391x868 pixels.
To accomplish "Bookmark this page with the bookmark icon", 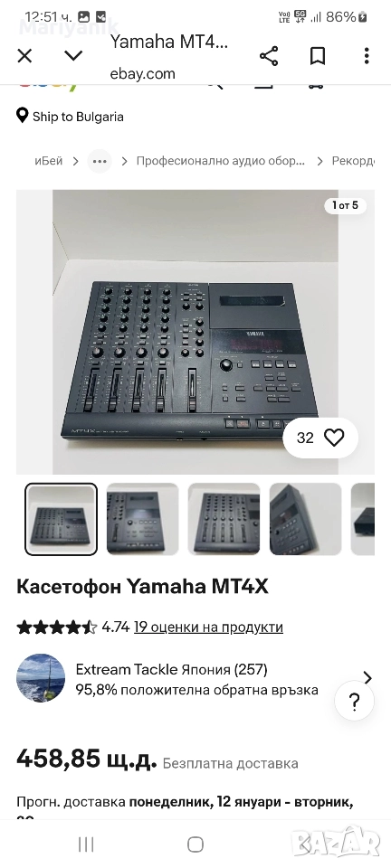I will tap(318, 56).
